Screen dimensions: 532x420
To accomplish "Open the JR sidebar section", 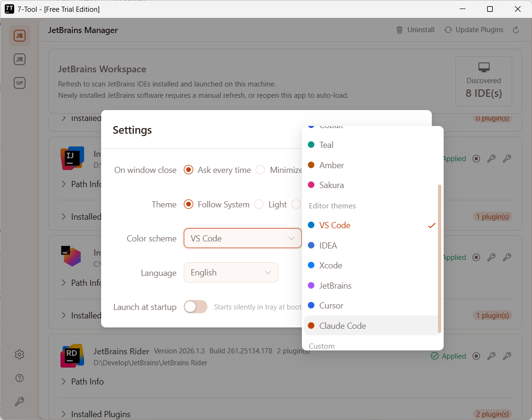I will click(19, 60).
